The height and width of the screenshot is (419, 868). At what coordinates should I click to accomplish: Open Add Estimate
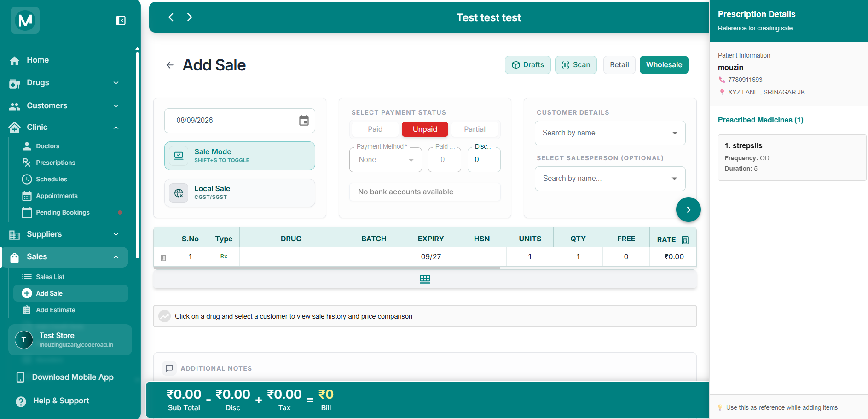(x=56, y=310)
